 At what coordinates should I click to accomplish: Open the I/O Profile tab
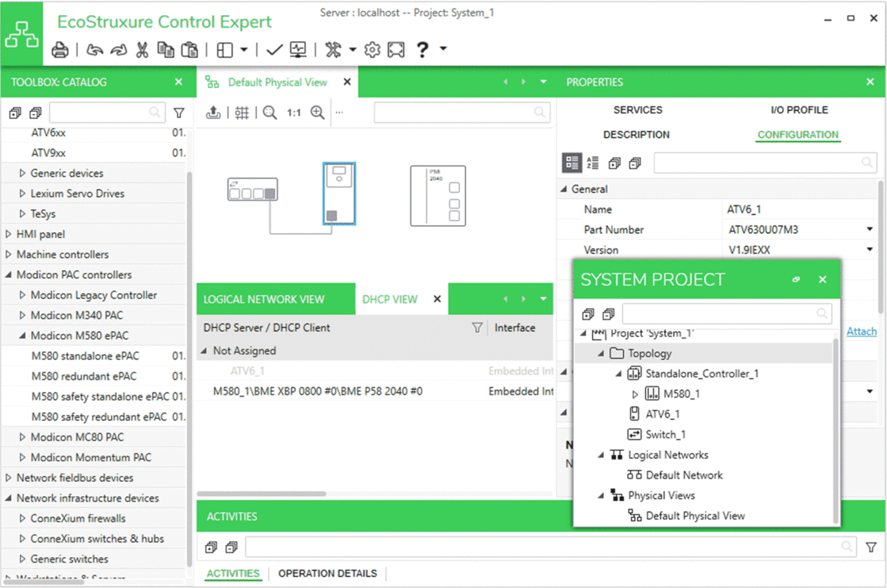pos(799,109)
